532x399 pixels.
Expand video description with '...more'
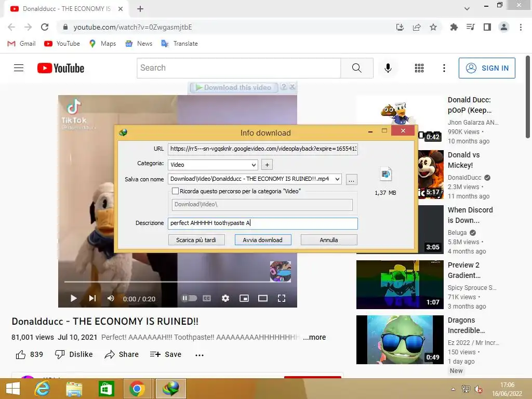click(314, 337)
